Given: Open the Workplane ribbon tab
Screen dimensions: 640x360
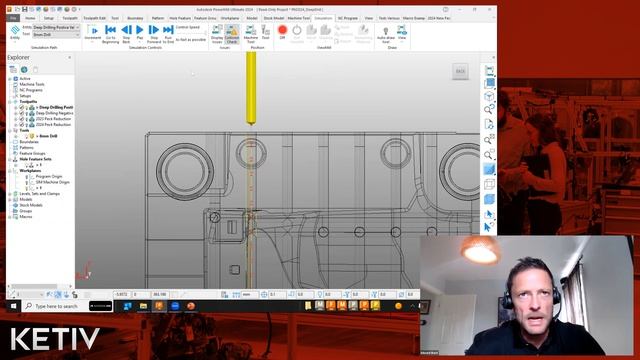Looking at the screenshot, I should 230,18.
